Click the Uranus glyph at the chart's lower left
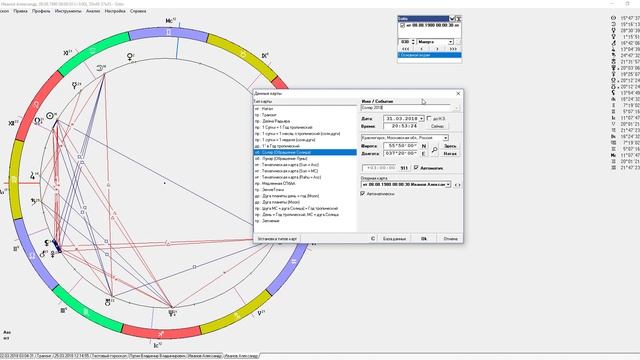640x360 pixels. pyautogui.click(x=108, y=302)
